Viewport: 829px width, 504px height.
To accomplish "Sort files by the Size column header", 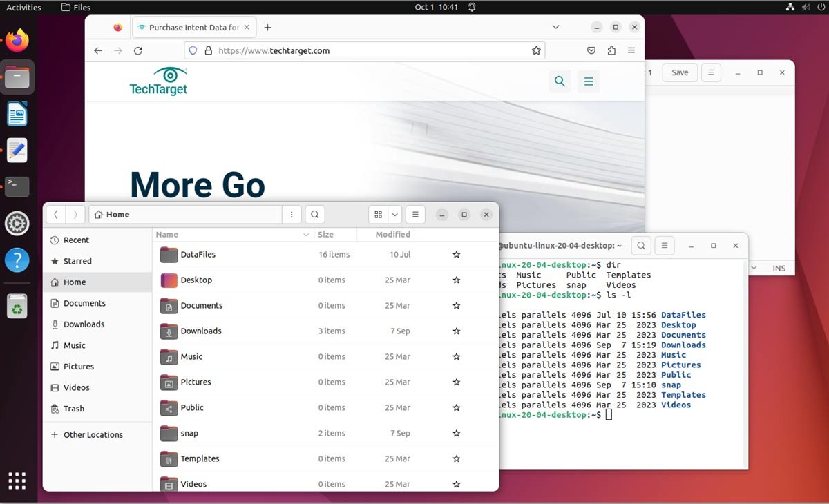I will [325, 235].
